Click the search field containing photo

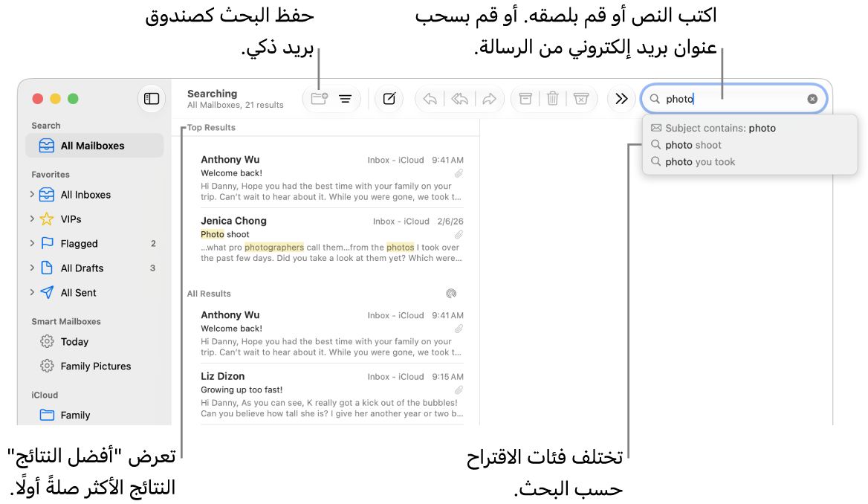734,99
